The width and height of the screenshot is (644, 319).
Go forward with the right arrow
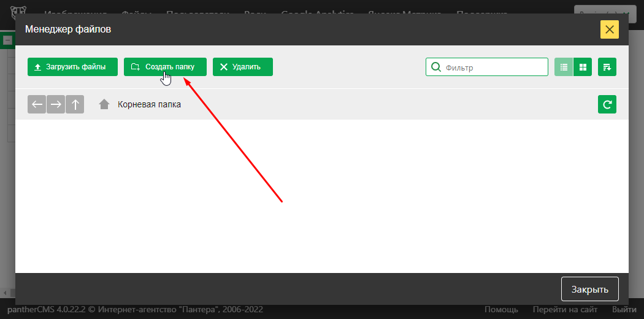(x=56, y=104)
